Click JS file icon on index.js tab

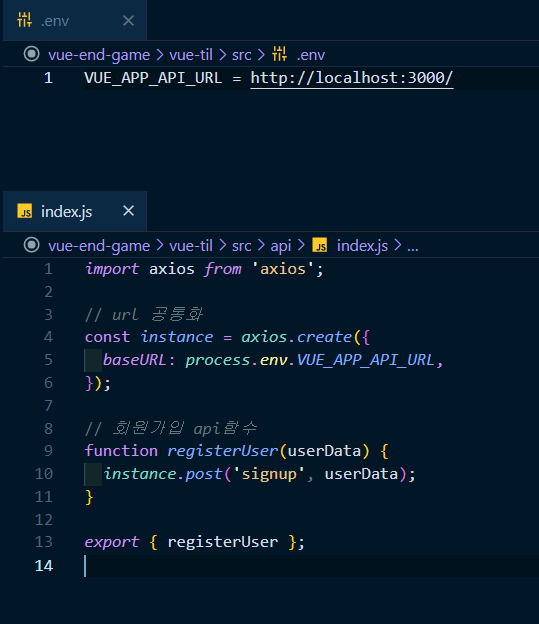25,211
